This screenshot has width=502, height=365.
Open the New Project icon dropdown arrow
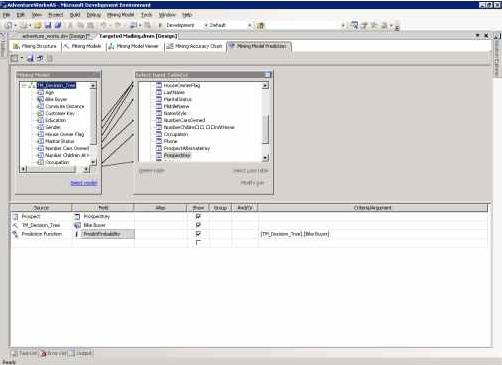point(15,25)
